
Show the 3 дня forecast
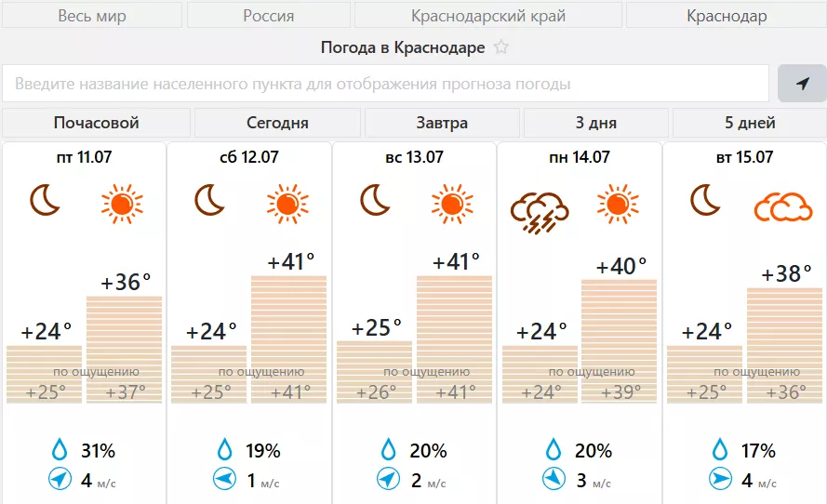point(595,123)
